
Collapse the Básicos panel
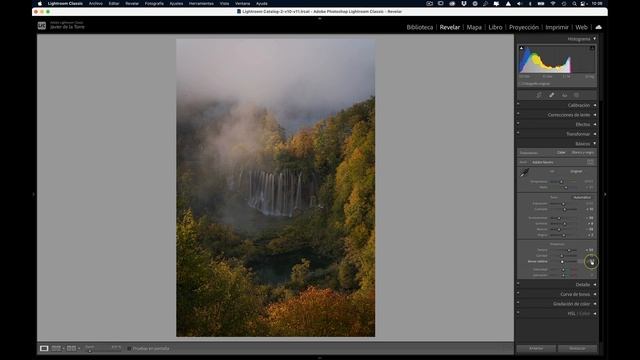tap(595, 144)
